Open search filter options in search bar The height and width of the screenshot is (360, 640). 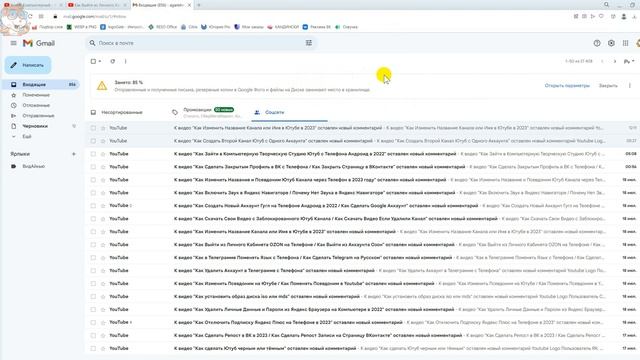coord(309,43)
